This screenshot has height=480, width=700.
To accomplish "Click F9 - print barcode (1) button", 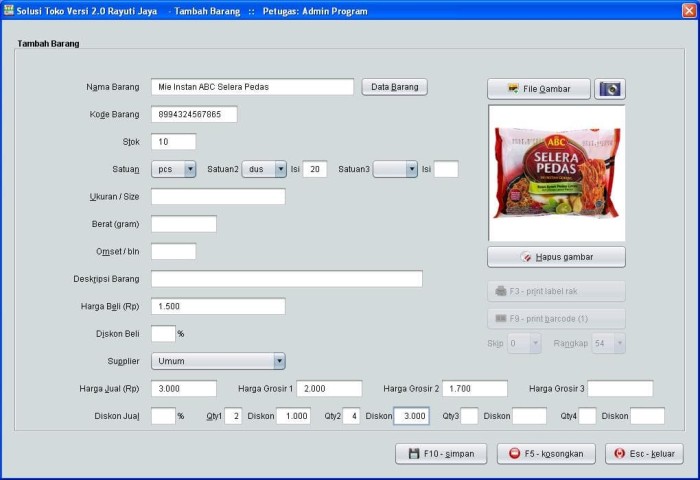I will 556,319.
